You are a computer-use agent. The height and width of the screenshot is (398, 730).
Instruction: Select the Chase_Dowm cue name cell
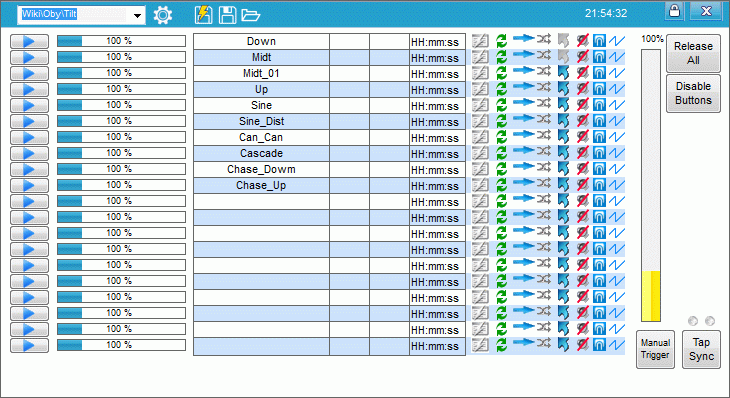(261, 169)
